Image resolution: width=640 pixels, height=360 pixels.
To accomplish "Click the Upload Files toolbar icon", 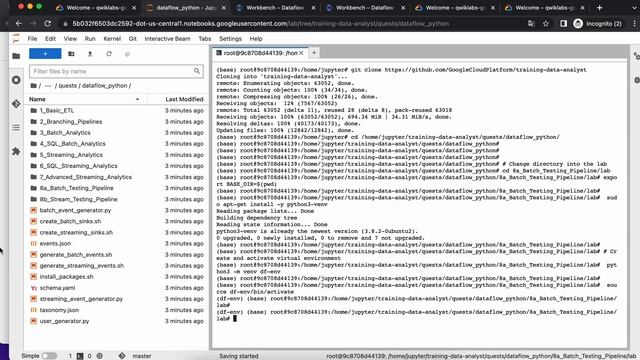I will (x=90, y=54).
